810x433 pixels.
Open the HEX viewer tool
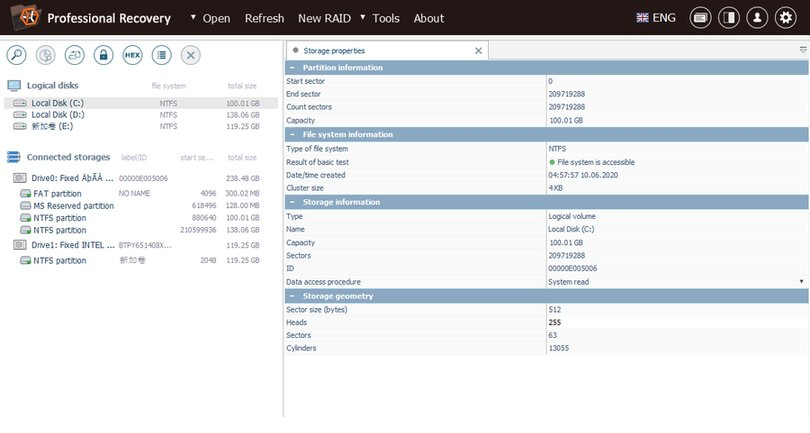pos(132,55)
